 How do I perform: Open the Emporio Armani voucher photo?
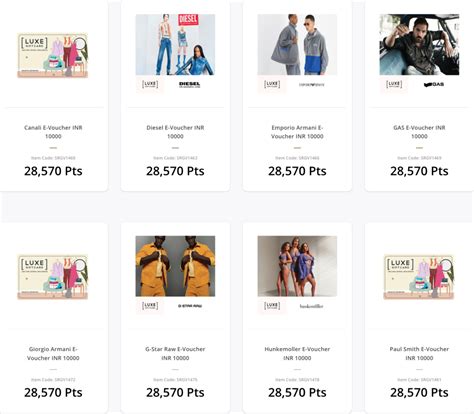click(297, 44)
